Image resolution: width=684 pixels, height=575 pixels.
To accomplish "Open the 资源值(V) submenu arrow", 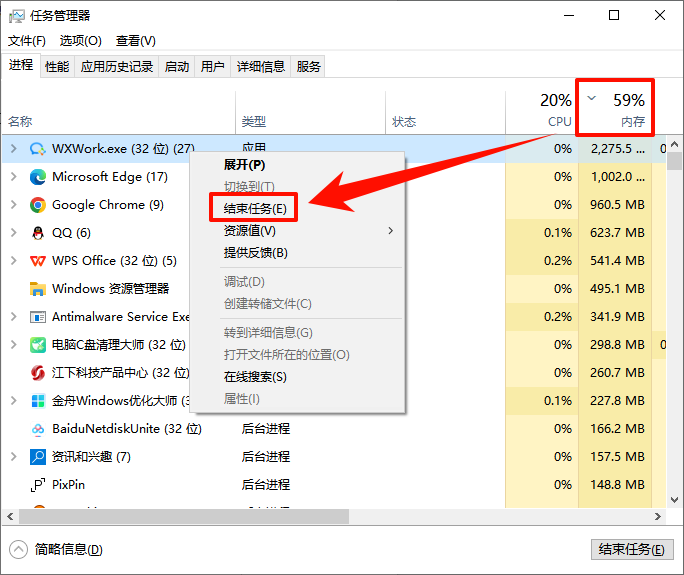I will (390, 231).
